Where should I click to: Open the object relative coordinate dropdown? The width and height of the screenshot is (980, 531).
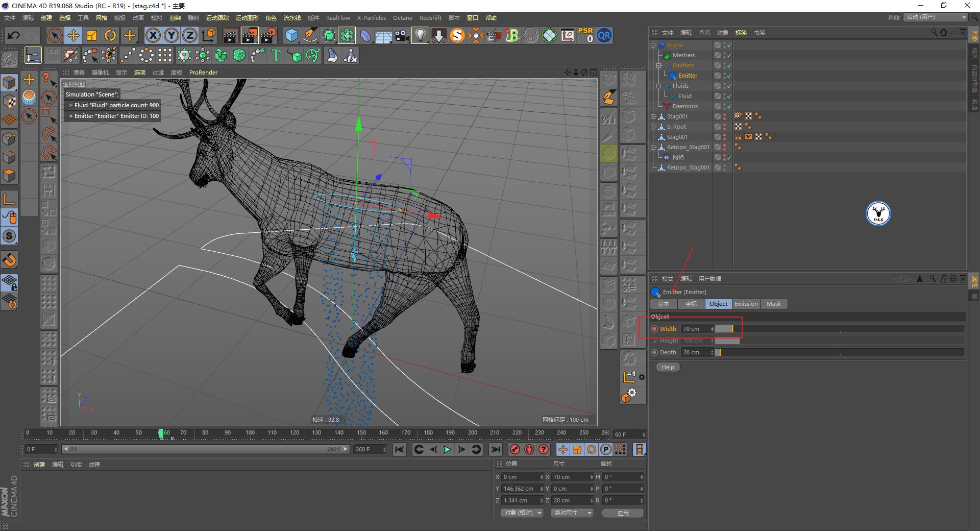522,513
